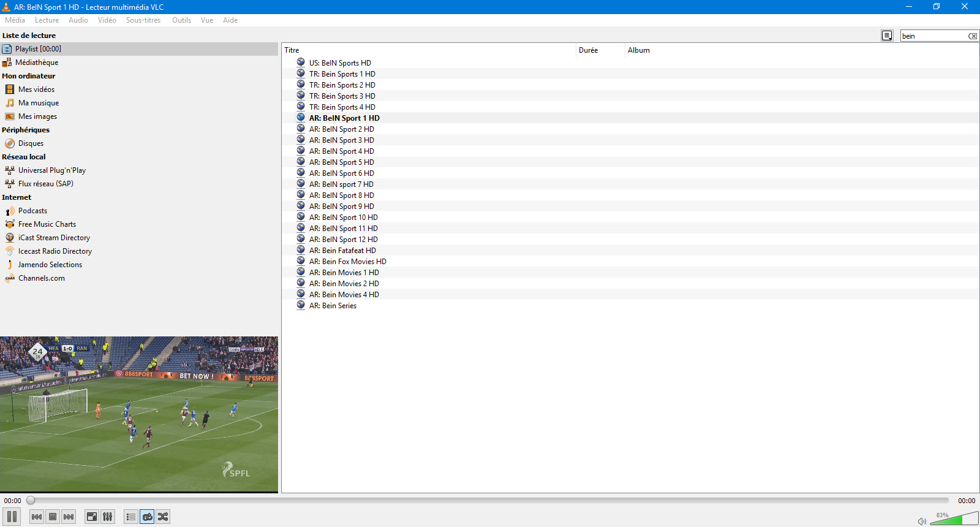
Task: Sort playlist by the Durée column header
Action: (600, 50)
